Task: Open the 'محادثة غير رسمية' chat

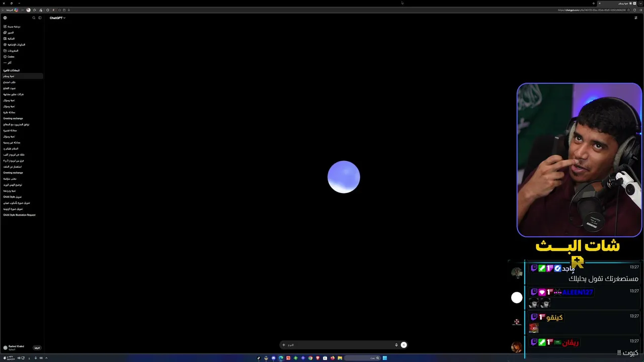Action: 12,143
